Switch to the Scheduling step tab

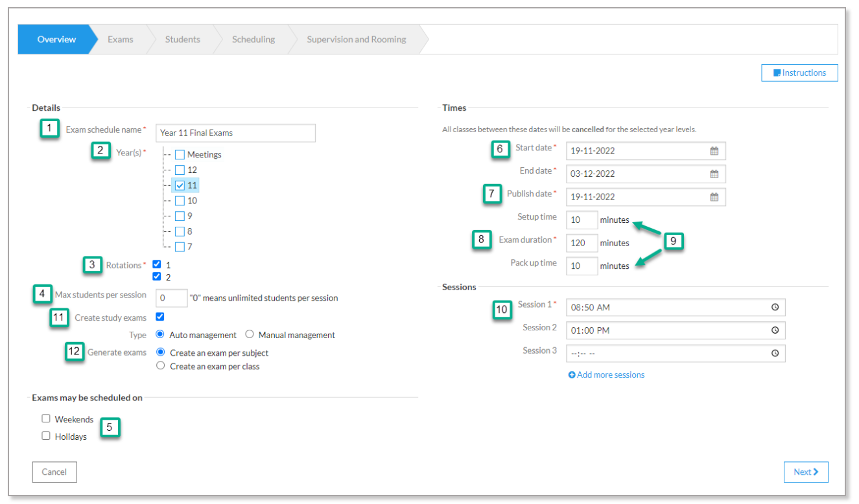point(253,40)
